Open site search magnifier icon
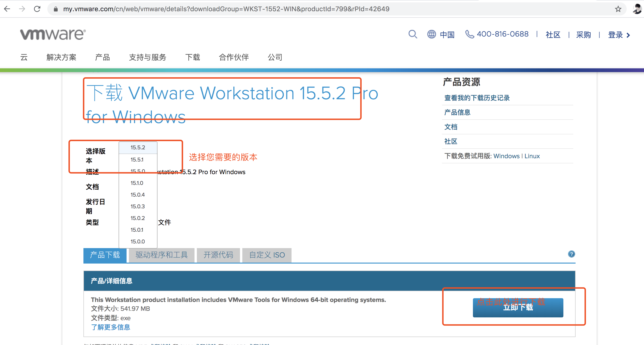The height and width of the screenshot is (345, 644). (x=413, y=34)
